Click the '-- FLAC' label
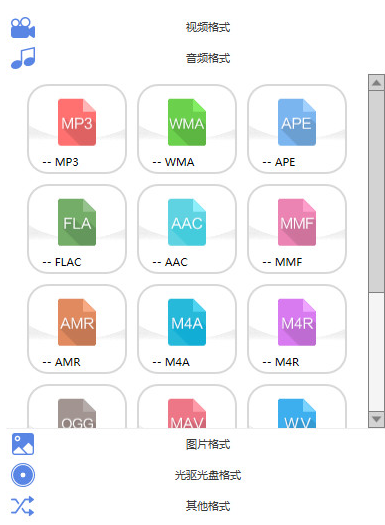 coord(62,262)
